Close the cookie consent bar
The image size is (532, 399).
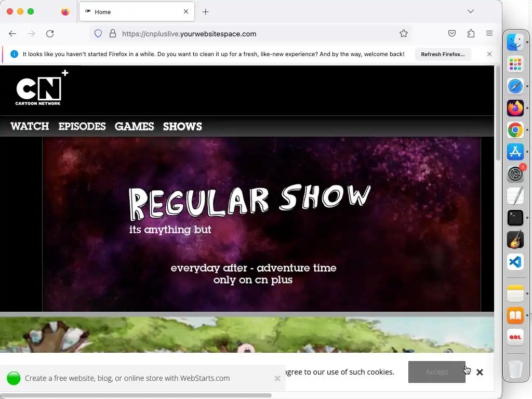480,372
